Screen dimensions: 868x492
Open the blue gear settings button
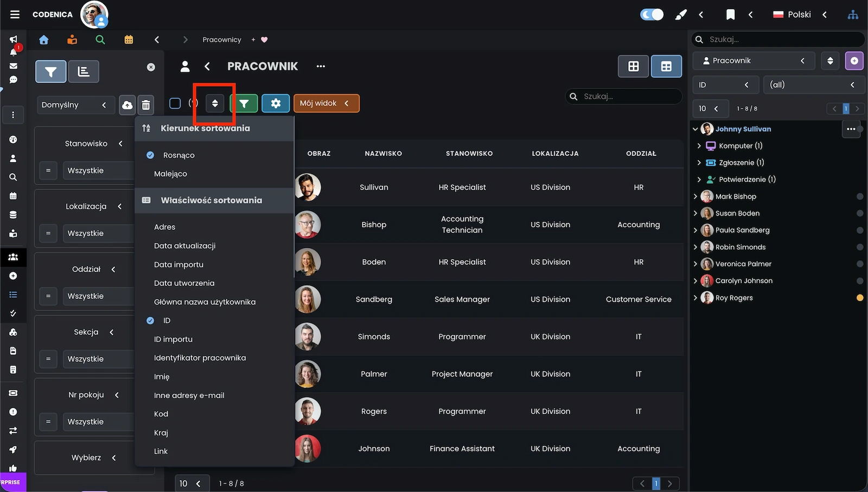tap(276, 103)
